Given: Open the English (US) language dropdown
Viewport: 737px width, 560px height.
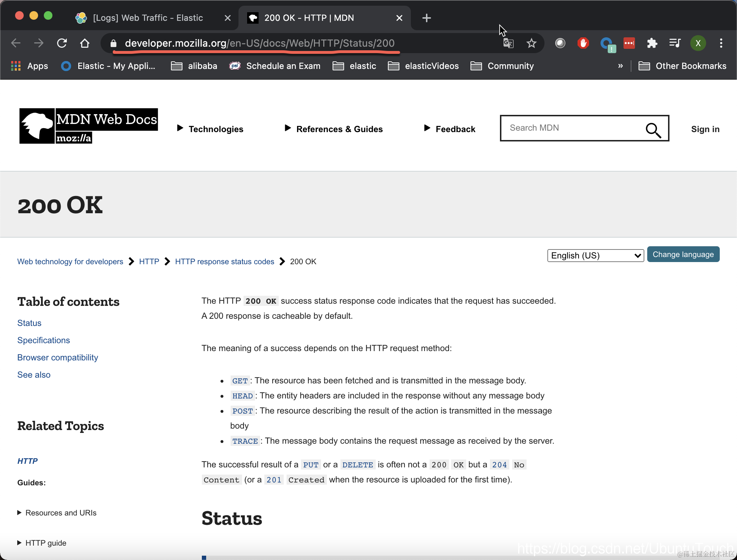Looking at the screenshot, I should (x=595, y=256).
